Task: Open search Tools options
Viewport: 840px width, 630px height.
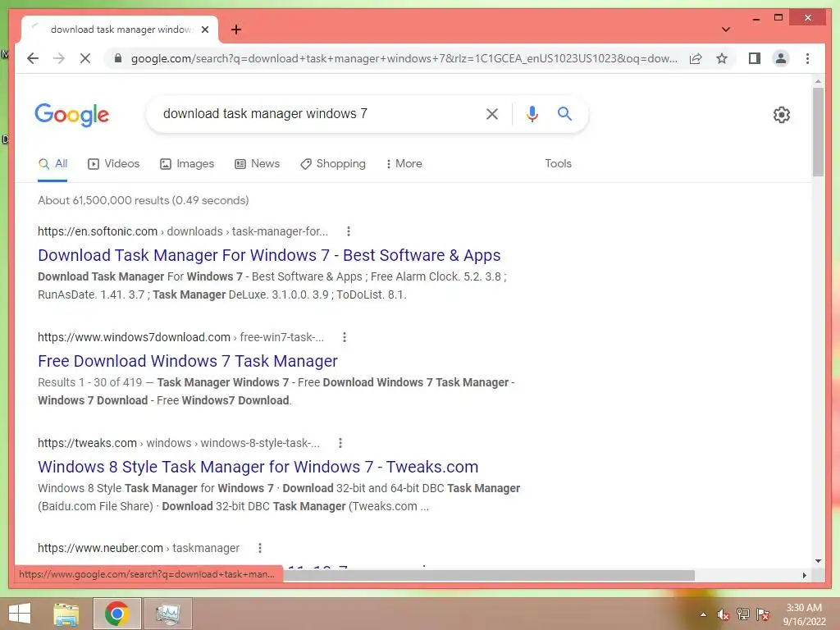Action: point(558,164)
